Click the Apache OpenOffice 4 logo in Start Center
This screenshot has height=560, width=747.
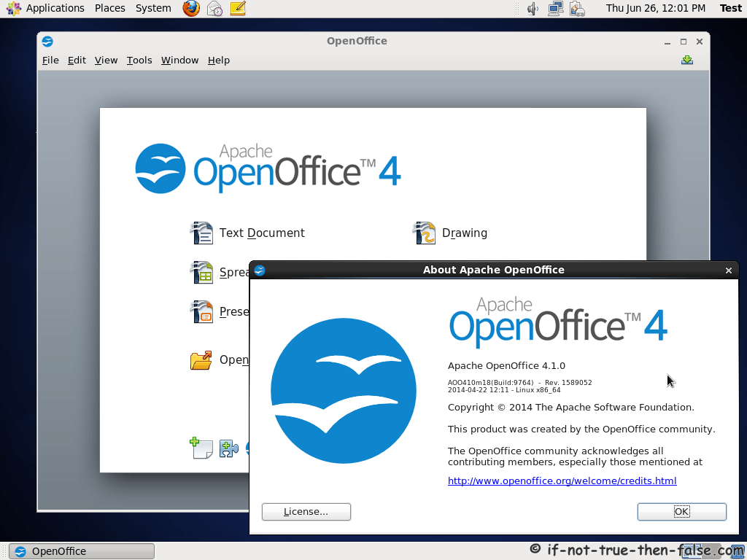click(268, 168)
